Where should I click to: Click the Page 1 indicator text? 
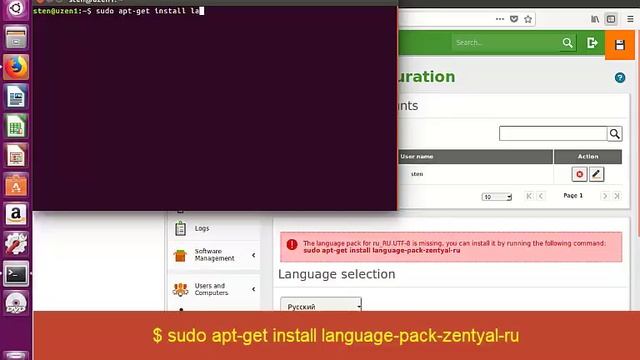(573, 196)
